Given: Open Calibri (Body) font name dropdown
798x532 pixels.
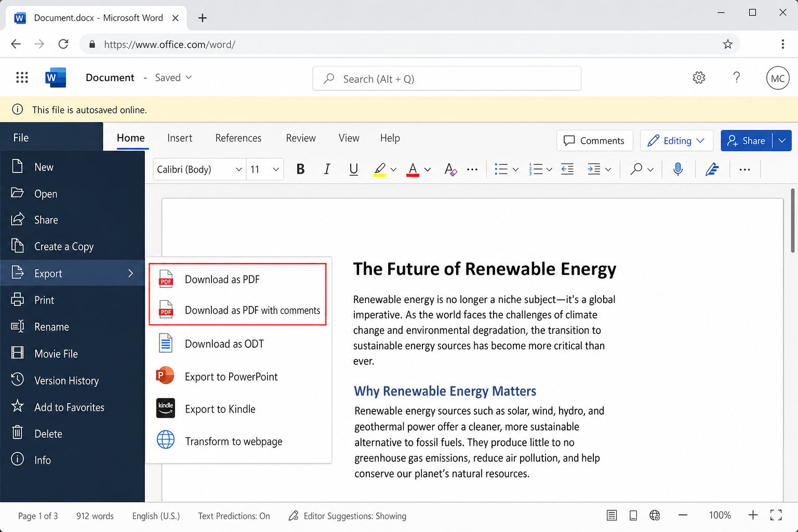Looking at the screenshot, I should (x=199, y=169).
